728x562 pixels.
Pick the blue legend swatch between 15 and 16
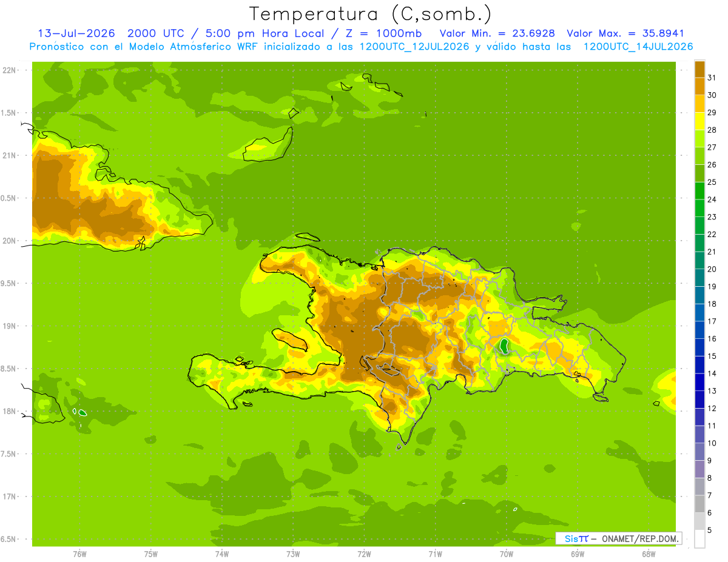[699, 347]
